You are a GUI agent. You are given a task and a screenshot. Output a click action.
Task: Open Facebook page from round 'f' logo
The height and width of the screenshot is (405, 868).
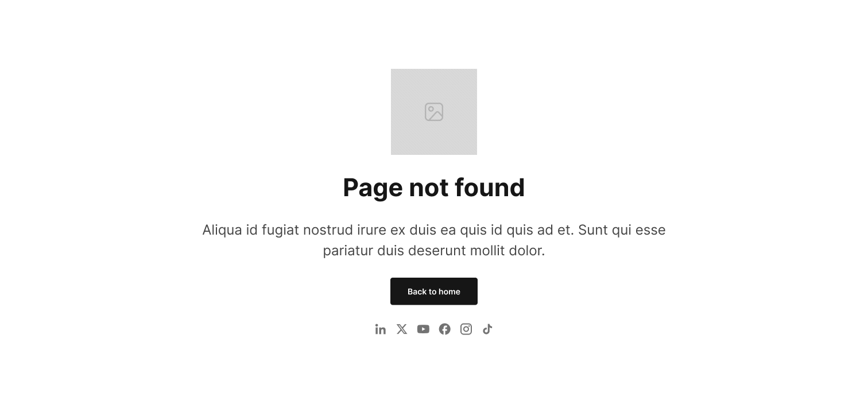tap(445, 329)
